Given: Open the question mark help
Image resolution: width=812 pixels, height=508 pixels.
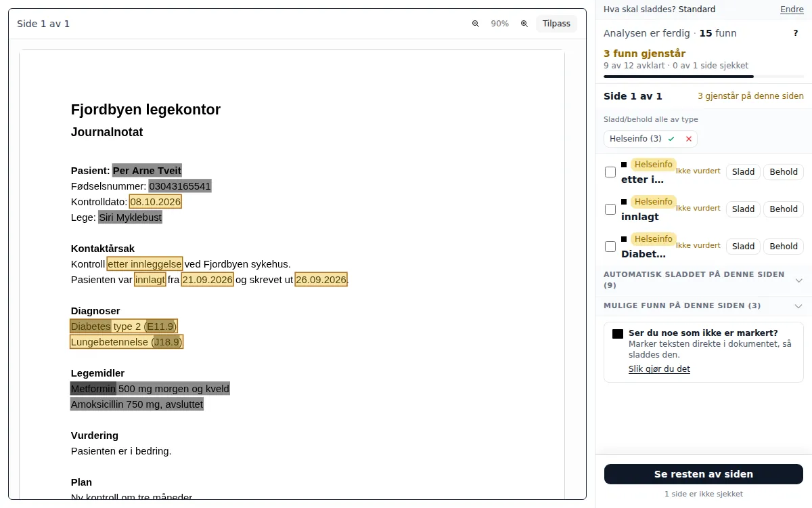Looking at the screenshot, I should point(796,33).
